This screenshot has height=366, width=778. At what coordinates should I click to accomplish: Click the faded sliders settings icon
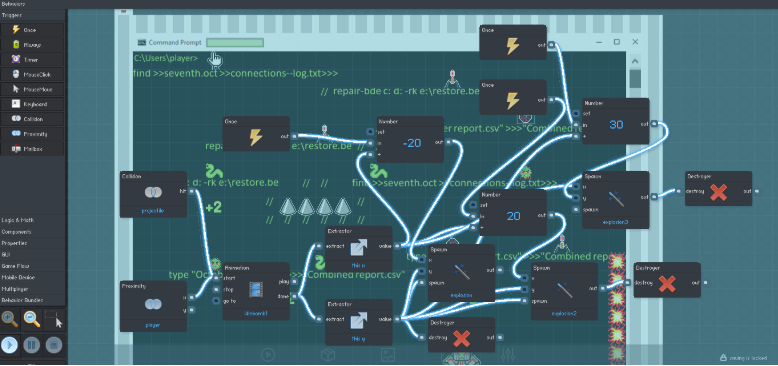coord(507,355)
